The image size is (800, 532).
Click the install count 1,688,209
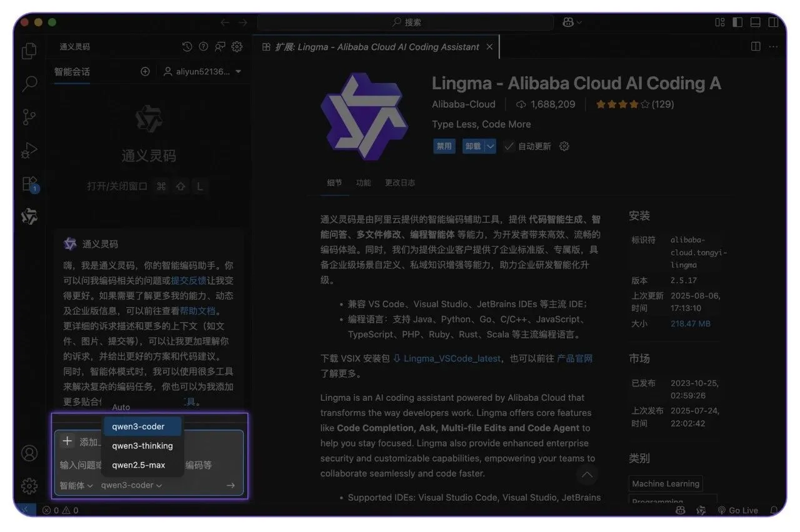[546, 104]
